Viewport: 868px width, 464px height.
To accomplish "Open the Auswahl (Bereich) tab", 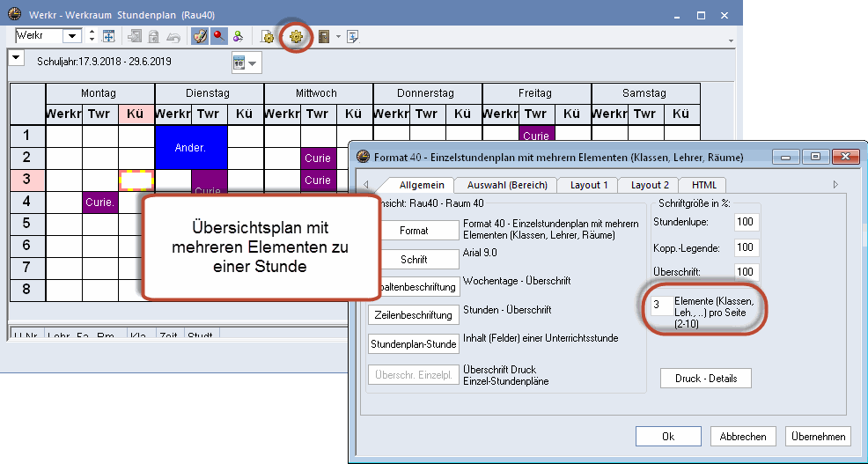I will coord(507,185).
